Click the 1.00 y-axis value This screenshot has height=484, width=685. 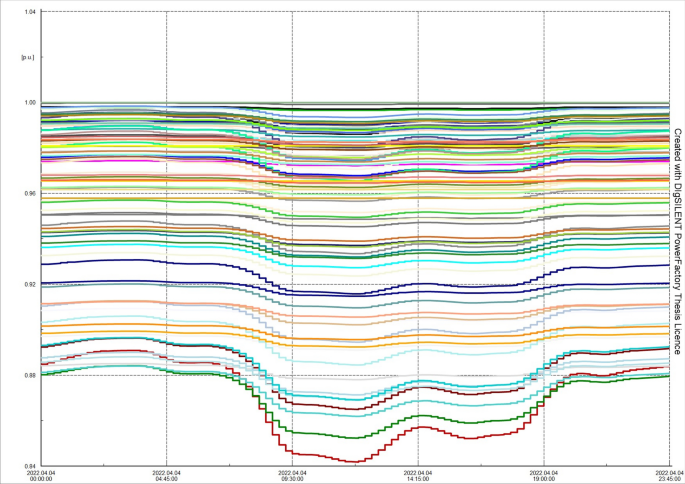(30, 103)
